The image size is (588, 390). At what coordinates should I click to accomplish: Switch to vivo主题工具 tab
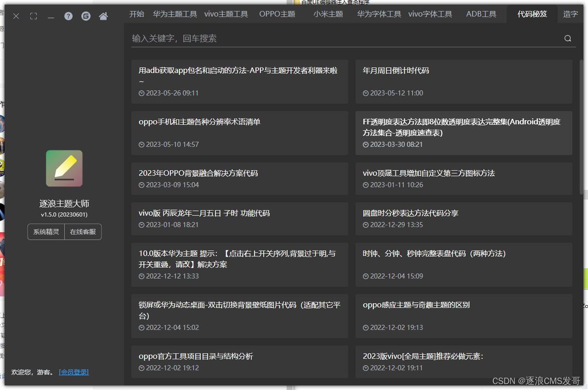pos(226,14)
